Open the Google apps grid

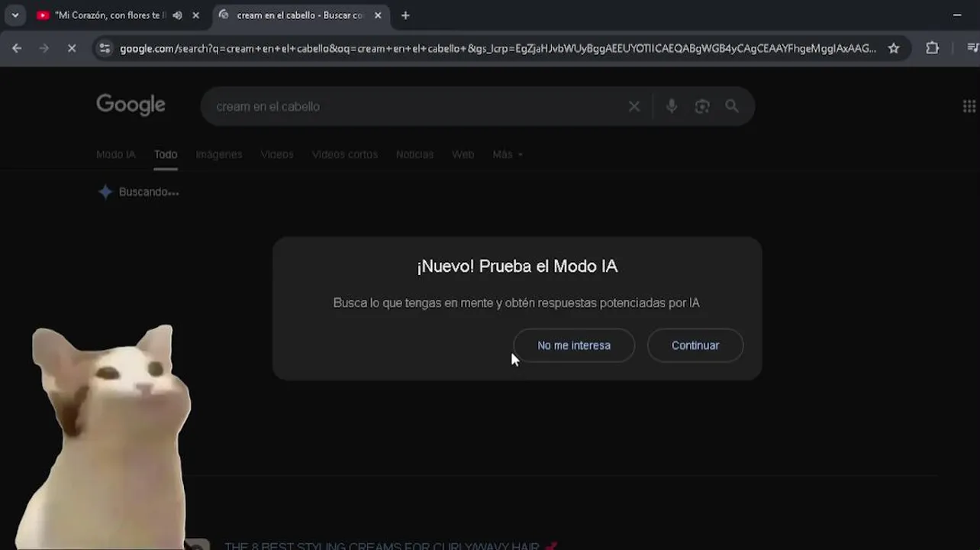click(969, 106)
